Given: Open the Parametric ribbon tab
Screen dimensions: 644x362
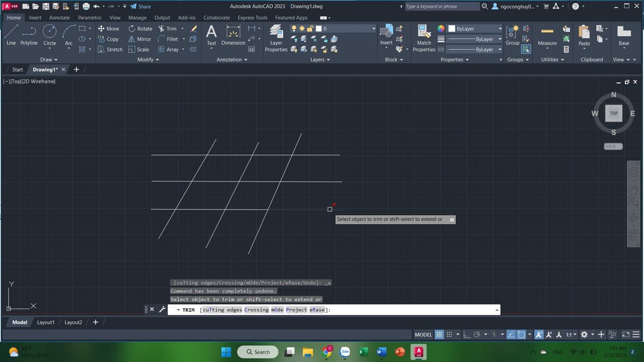Looking at the screenshot, I should point(90,18).
